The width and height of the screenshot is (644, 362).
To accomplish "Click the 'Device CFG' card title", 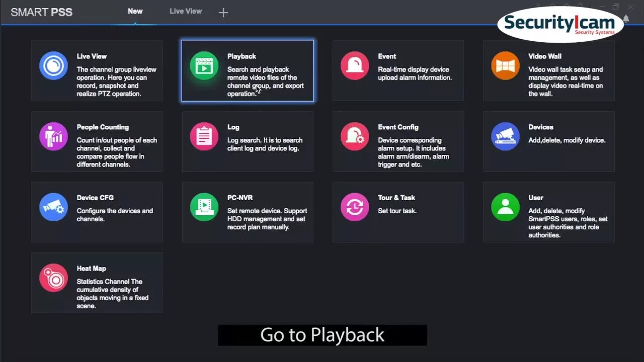I will (95, 198).
